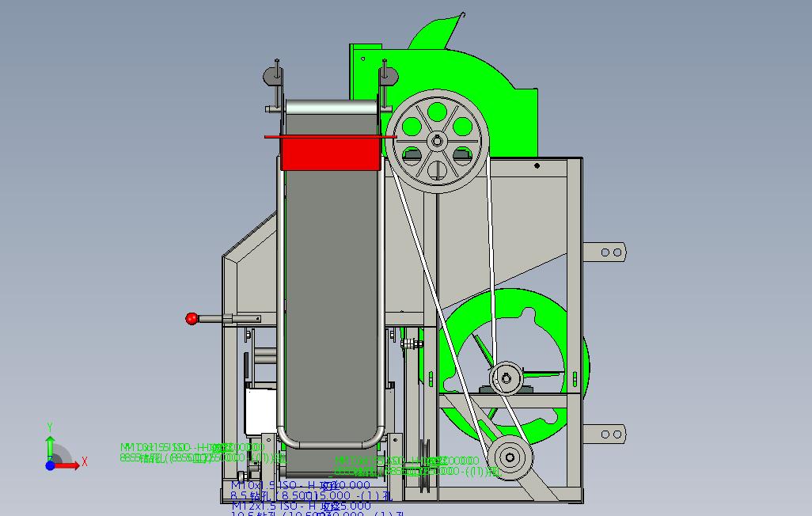Pick the silver top roller of the conveyor
Screen dimensions: 812x516
332,108
